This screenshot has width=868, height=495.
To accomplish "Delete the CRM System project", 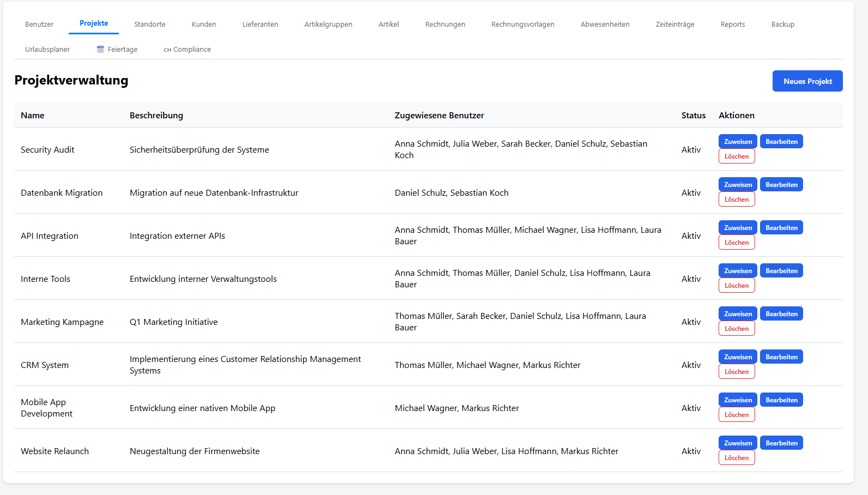I will pyautogui.click(x=737, y=372).
